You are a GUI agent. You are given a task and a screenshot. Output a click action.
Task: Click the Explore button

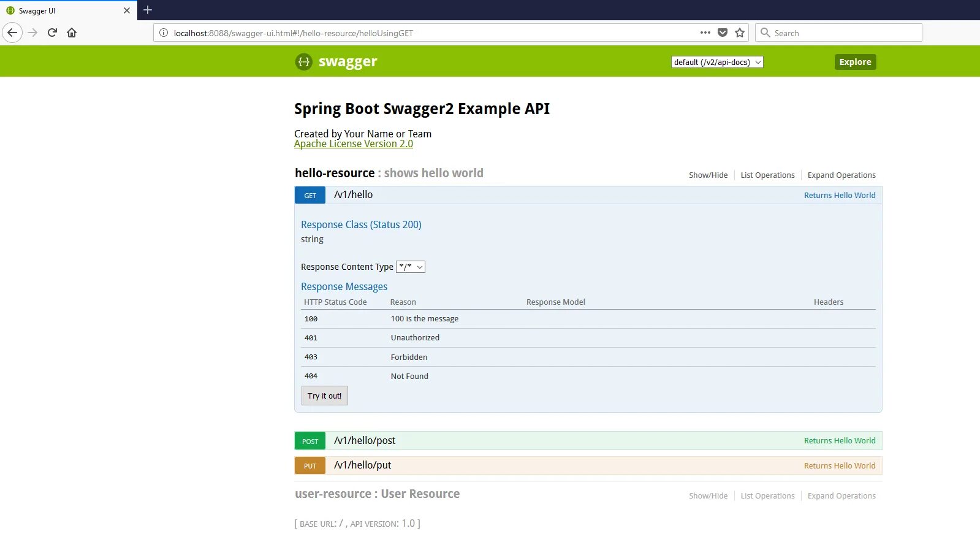[855, 62]
